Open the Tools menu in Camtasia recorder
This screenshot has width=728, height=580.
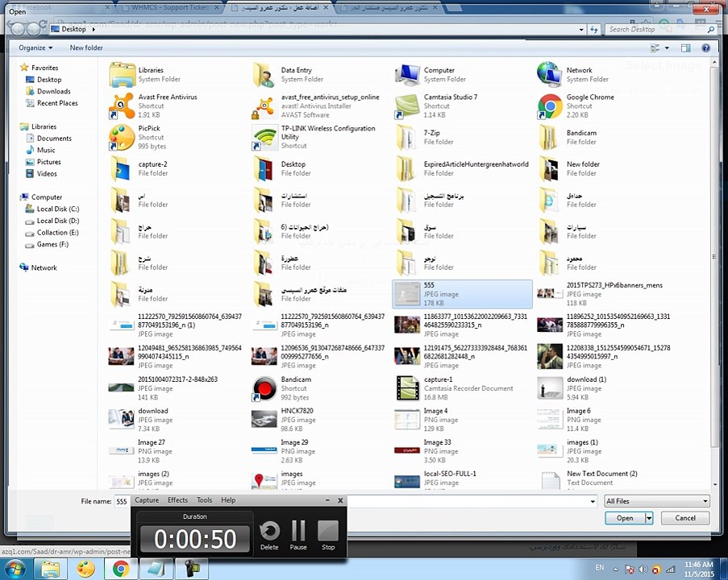[204, 500]
